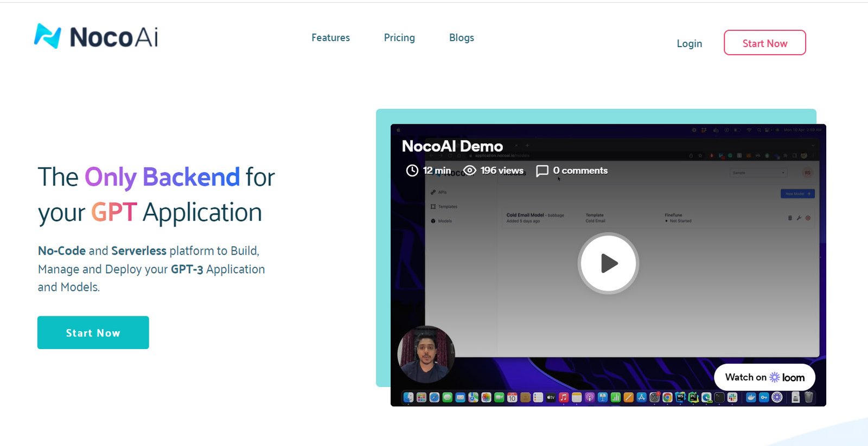Click the Messages icon in video dock
Screen dimensions: 868x446
coord(448,397)
